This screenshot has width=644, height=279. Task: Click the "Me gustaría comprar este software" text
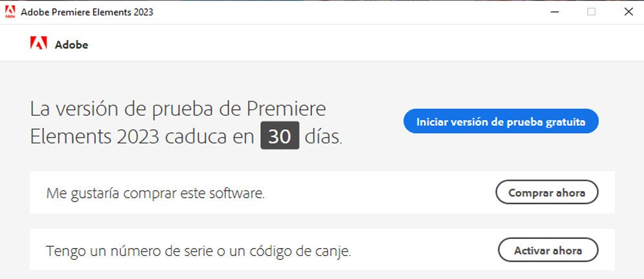(x=155, y=193)
